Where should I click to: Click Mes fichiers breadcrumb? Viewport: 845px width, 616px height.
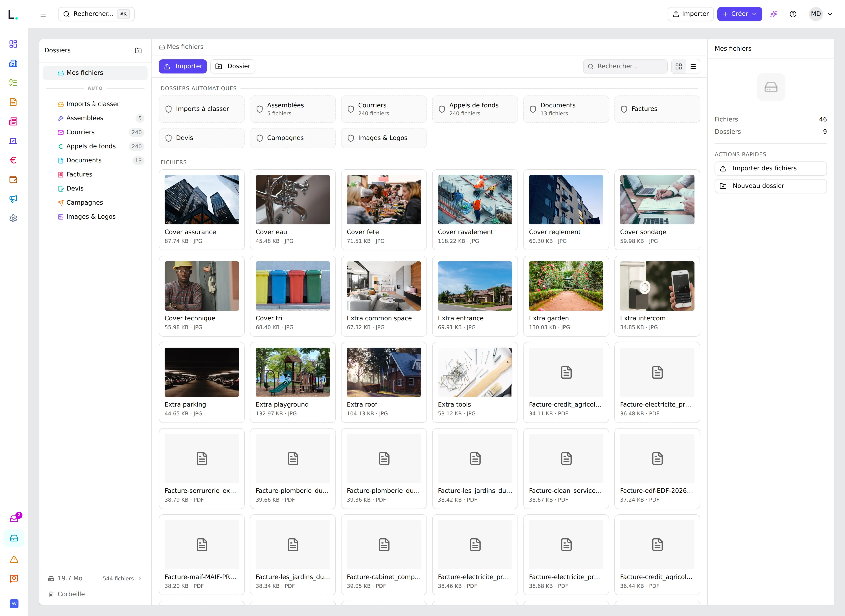click(x=181, y=47)
